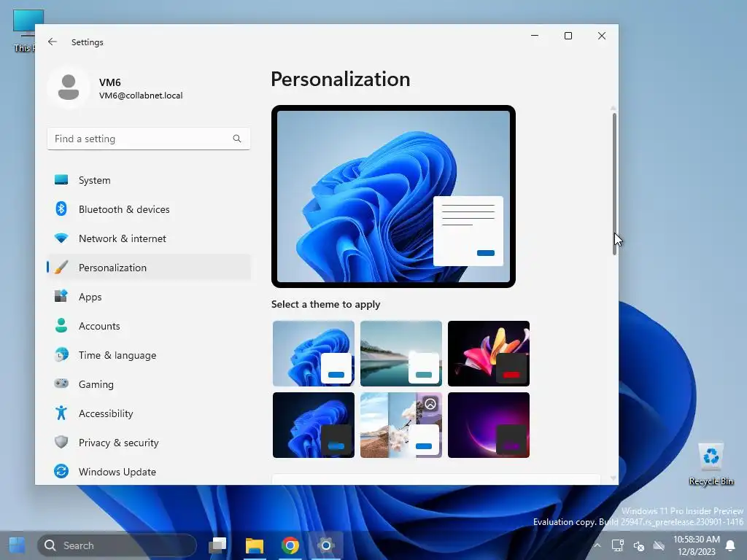
Task: Click the taskbar Search box
Action: (117, 545)
